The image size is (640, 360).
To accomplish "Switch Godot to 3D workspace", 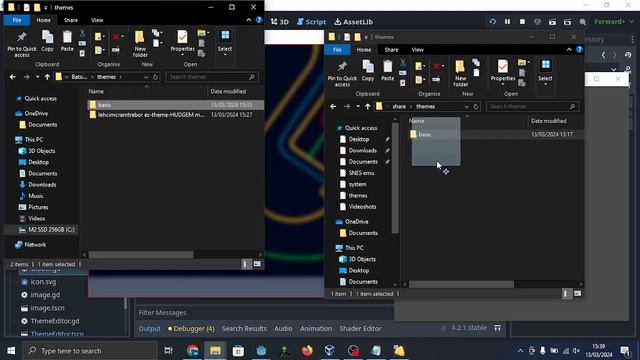I will click(280, 22).
